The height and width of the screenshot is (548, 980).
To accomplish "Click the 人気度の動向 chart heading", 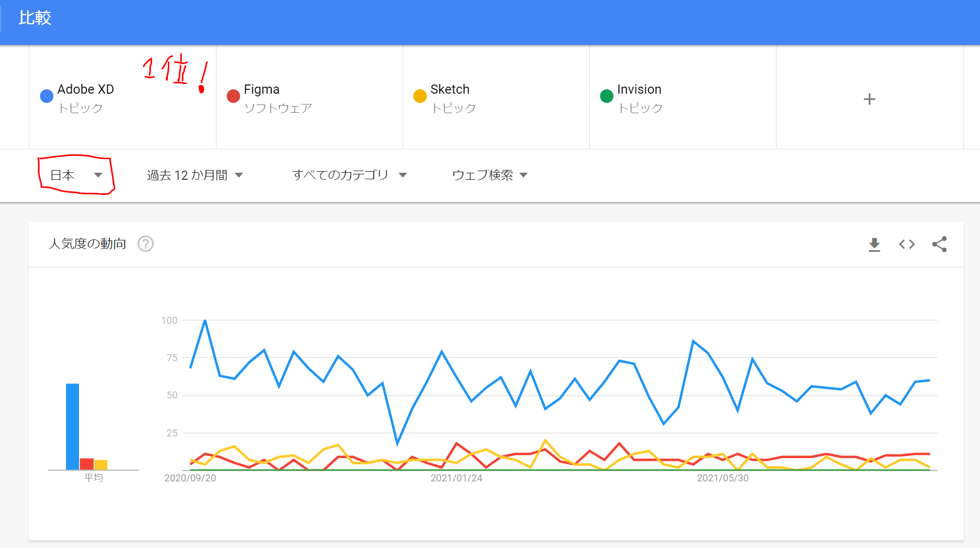I will pyautogui.click(x=88, y=244).
